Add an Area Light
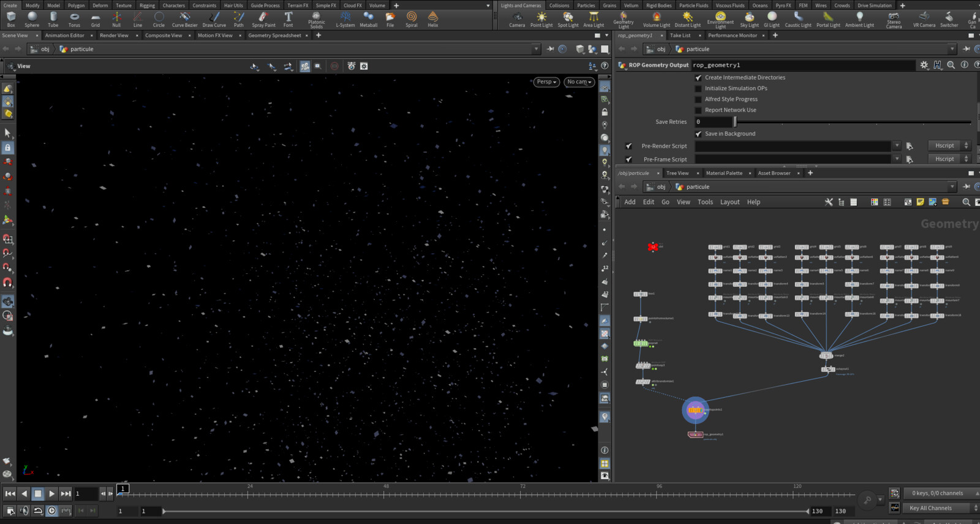The width and height of the screenshot is (980, 524). (x=594, y=20)
